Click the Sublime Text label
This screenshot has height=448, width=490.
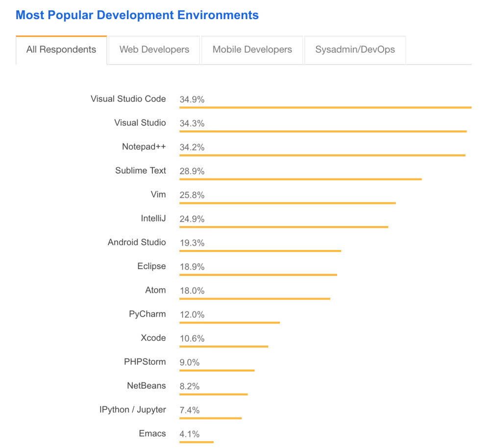pyautogui.click(x=141, y=171)
